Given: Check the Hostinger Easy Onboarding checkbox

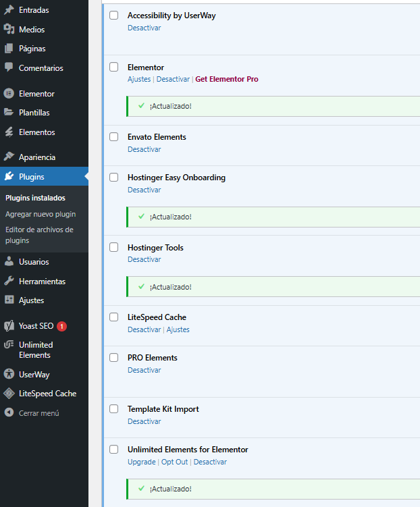Looking at the screenshot, I should click(114, 177).
